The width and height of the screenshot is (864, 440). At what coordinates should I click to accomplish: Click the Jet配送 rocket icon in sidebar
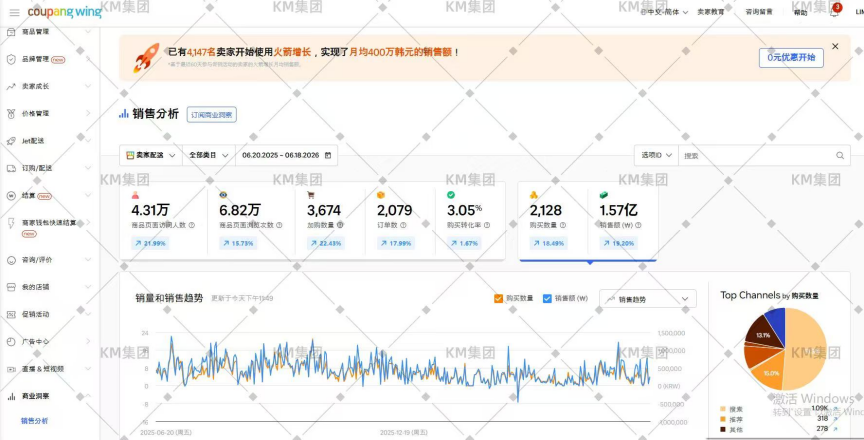click(11, 141)
